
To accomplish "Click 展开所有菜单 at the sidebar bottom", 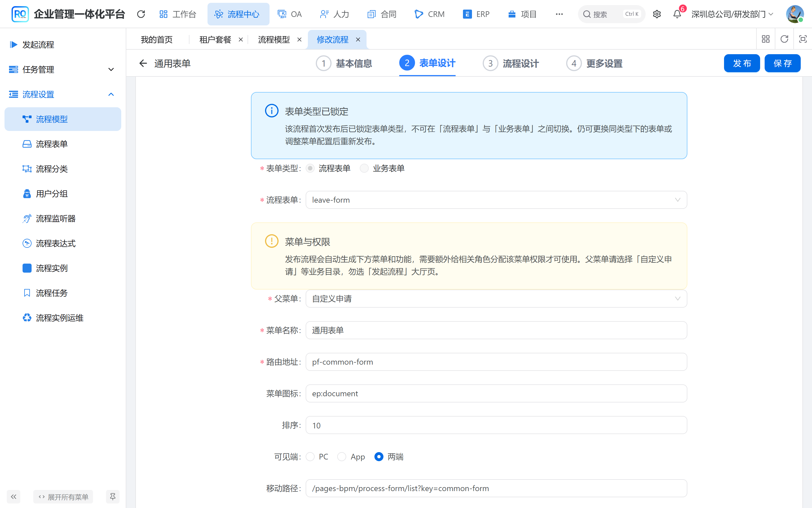I will click(x=63, y=497).
